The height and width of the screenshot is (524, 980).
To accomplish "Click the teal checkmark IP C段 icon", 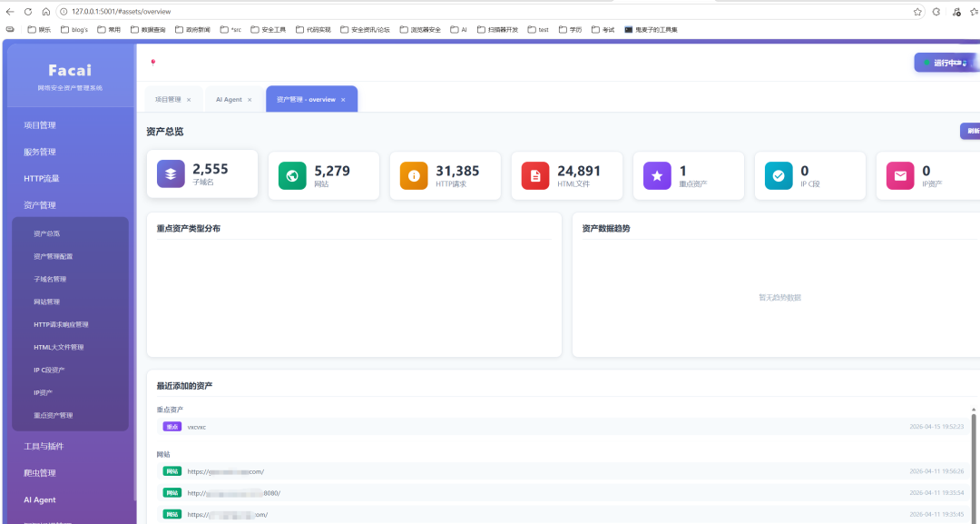I will [779, 175].
